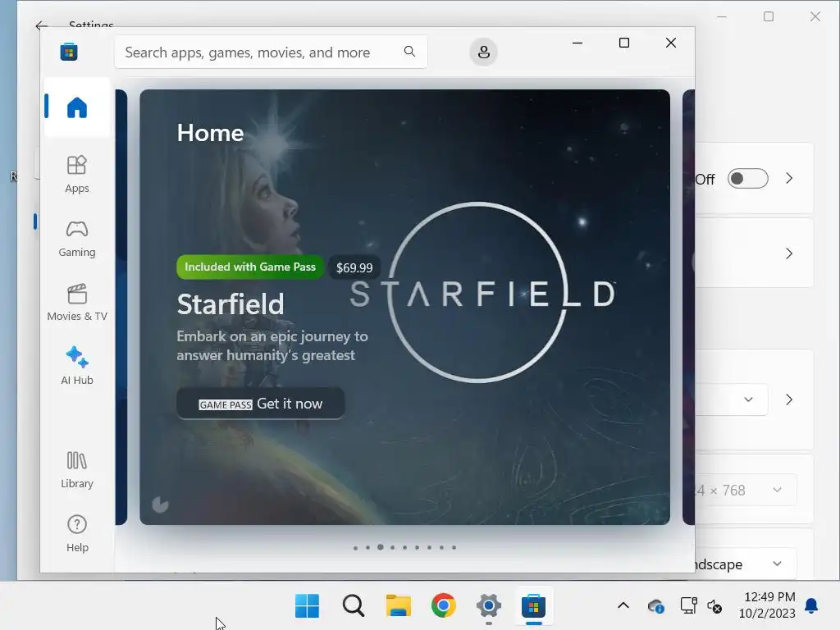Select the highlighted third carousel dot
This screenshot has width=840, height=630.
point(381,547)
